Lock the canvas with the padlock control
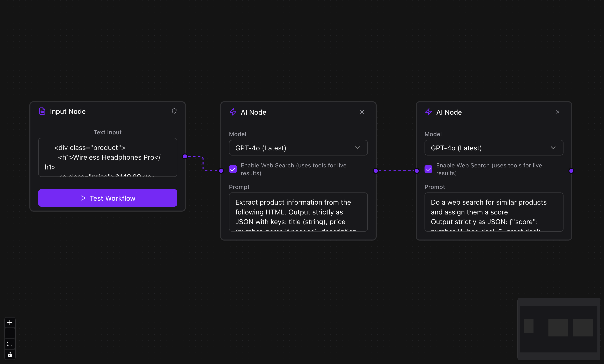Viewport: 604px width, 364px height. [x=10, y=354]
